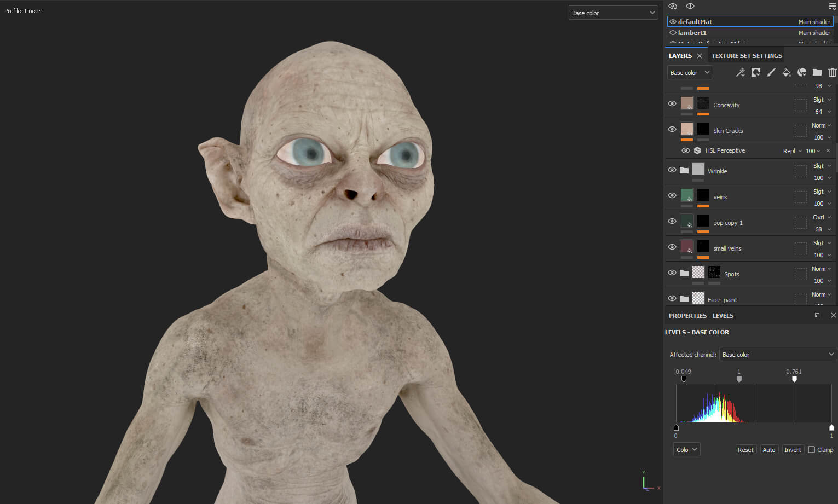Viewport: 838px width, 504px height.
Task: Click the gamma mid level handle at 1
Action: click(x=739, y=379)
